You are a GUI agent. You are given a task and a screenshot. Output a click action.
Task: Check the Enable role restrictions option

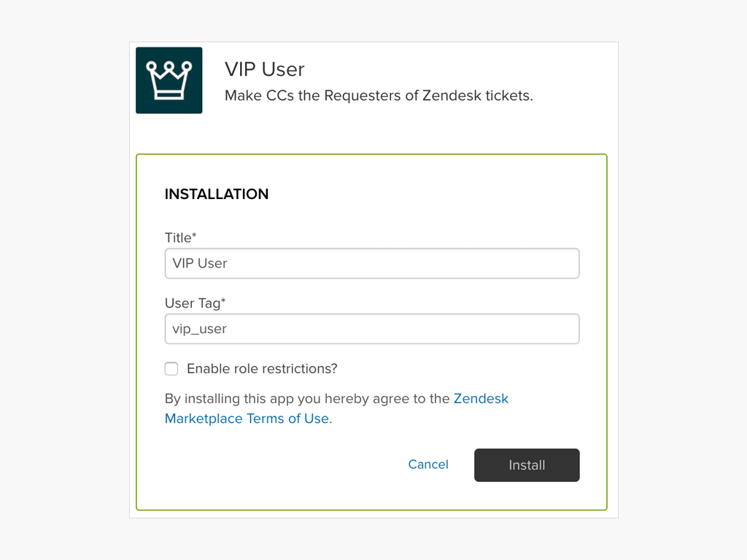click(171, 369)
